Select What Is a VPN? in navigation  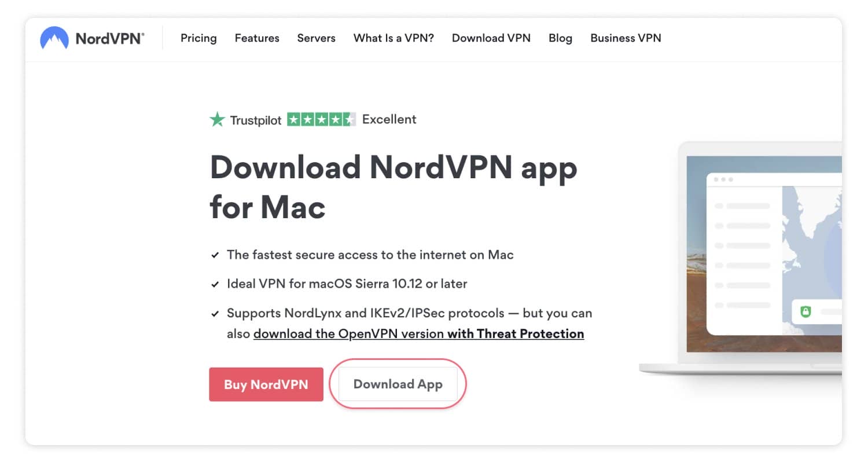(393, 38)
